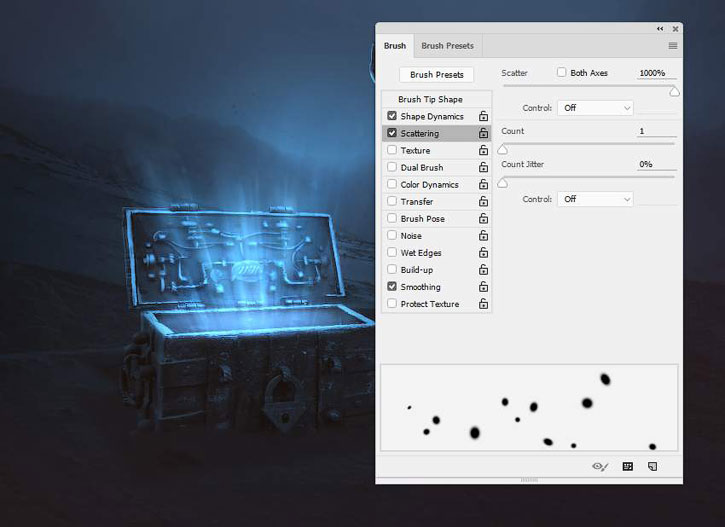Open the Dual Brush settings

pyautogui.click(x=422, y=167)
